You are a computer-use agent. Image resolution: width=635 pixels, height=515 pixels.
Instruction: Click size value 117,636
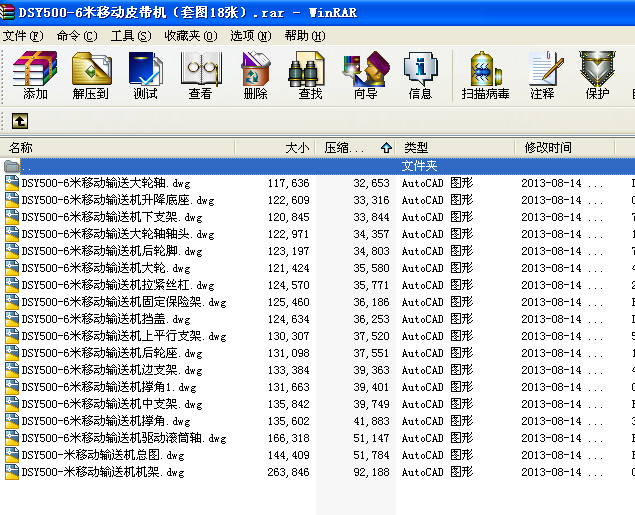pos(288,183)
